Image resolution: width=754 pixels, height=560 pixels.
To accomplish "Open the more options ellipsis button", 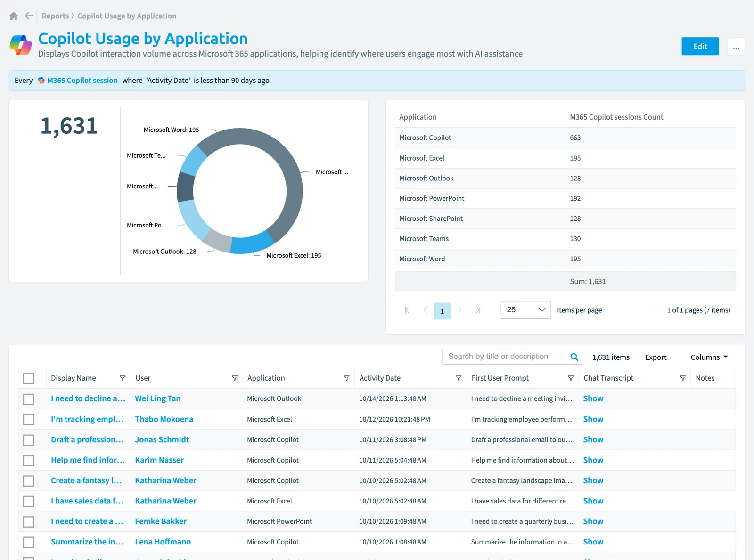I will [736, 46].
